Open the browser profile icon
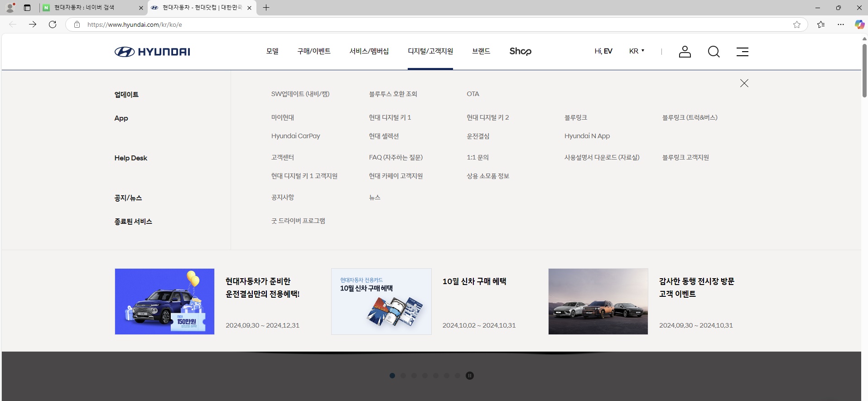The width and height of the screenshot is (868, 401). coord(10,8)
